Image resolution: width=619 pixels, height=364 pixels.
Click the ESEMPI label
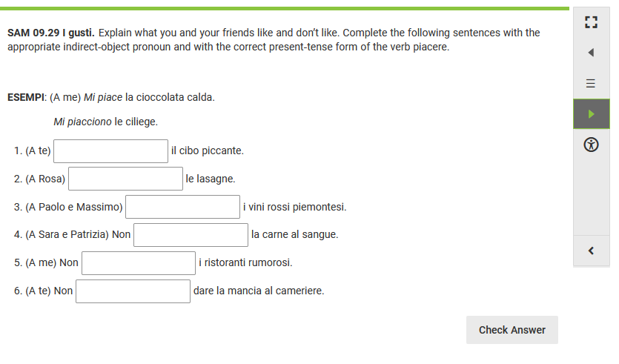pos(26,97)
